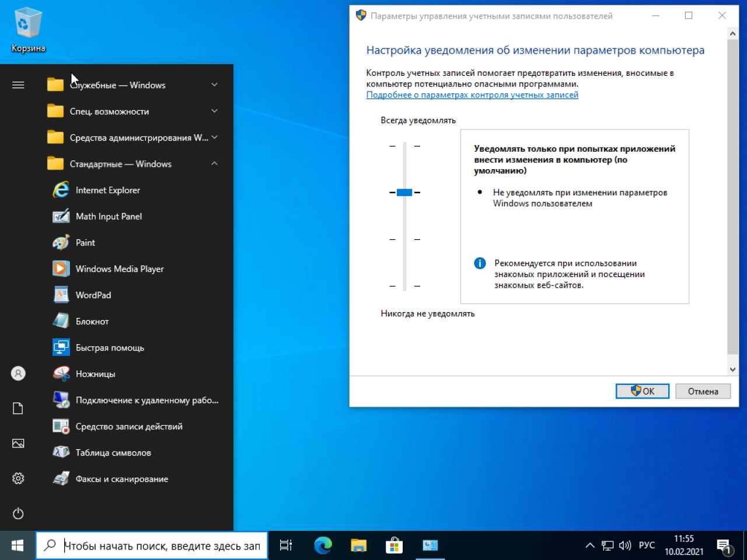Open Task View on the taskbar
The image size is (747, 560).
(286, 545)
